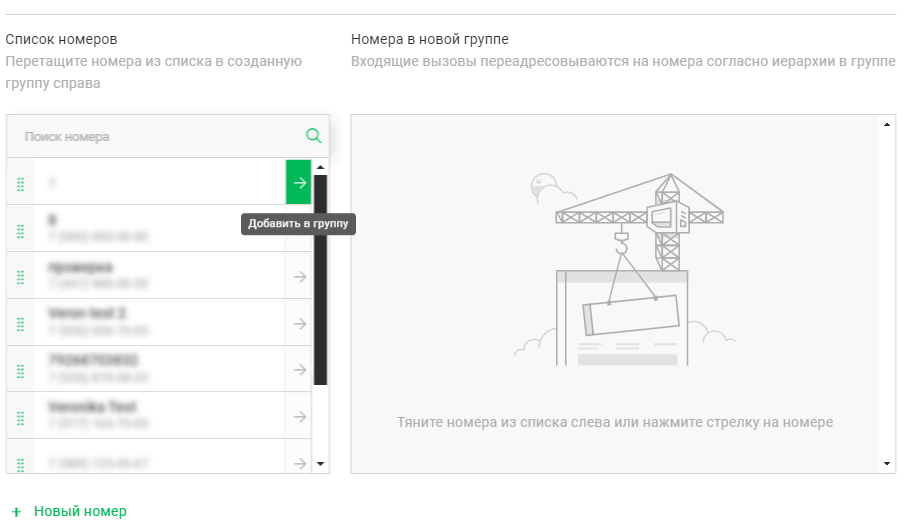This screenshot has height=523, width=906.
Task: Add "проверка" to group using its arrow
Action: [x=299, y=276]
